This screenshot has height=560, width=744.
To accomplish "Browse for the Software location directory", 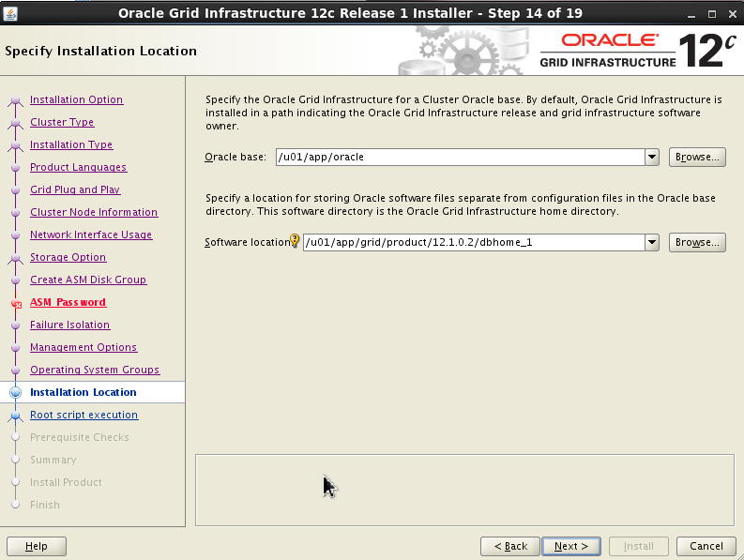I will [x=697, y=243].
